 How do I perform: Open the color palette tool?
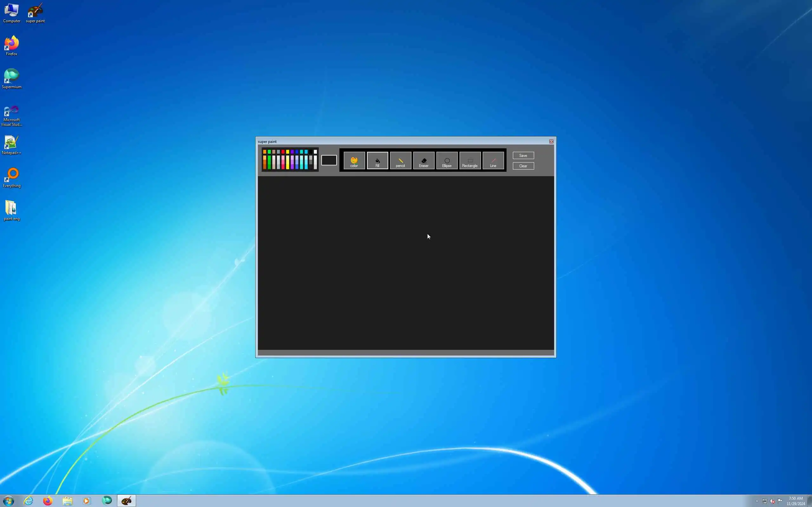[x=354, y=161]
